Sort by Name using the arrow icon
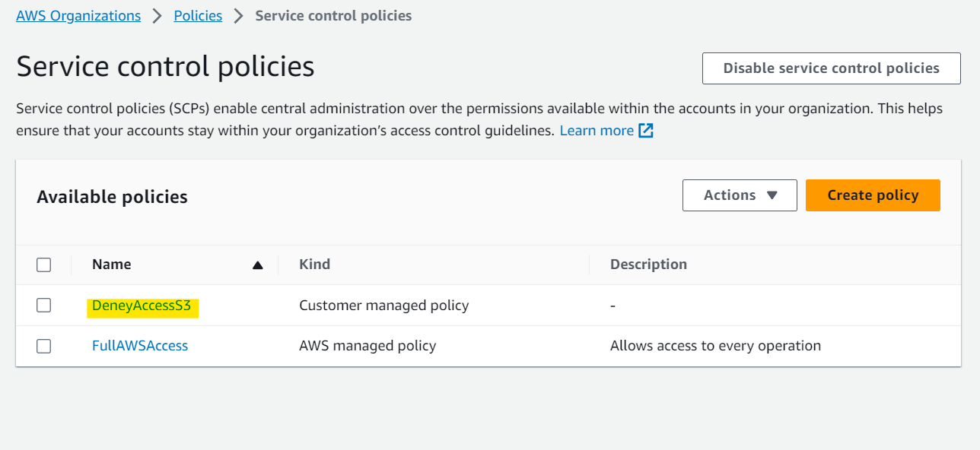Viewport: 980px width, 450px height. (257, 265)
